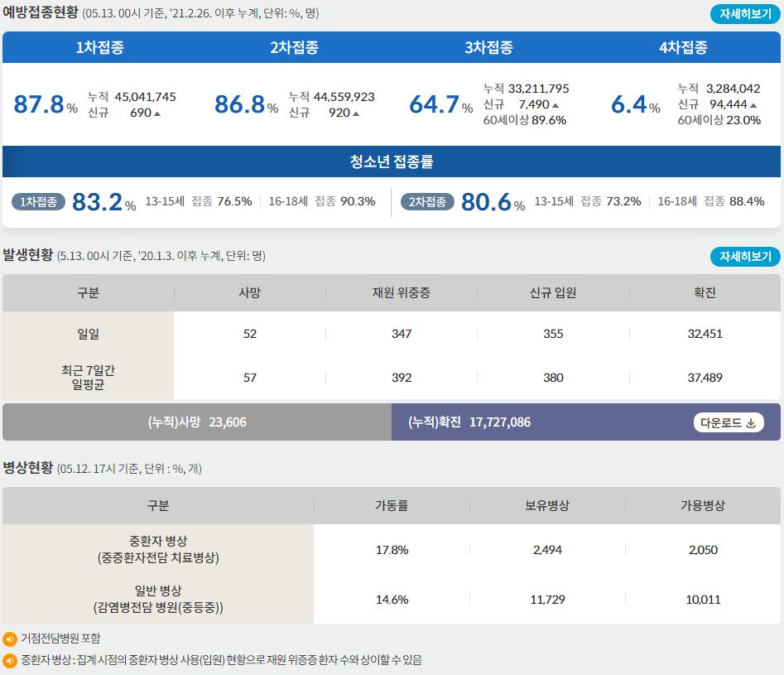Click the 가용병상 column header
784x675 pixels.
pyautogui.click(x=703, y=505)
